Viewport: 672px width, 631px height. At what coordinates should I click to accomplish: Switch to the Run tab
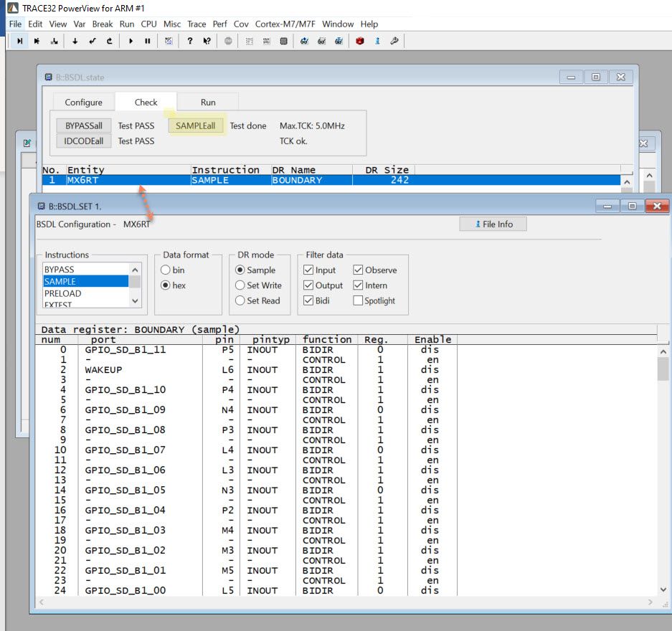(x=208, y=102)
